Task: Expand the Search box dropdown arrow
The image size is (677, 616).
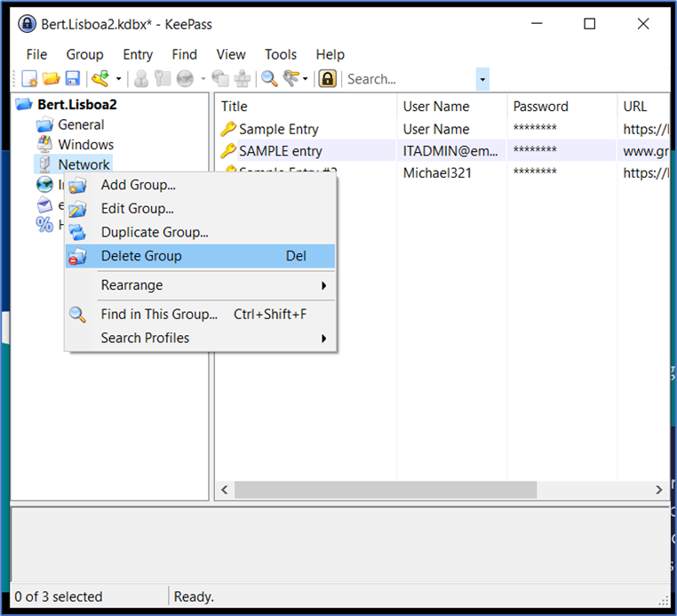Action: (x=482, y=79)
